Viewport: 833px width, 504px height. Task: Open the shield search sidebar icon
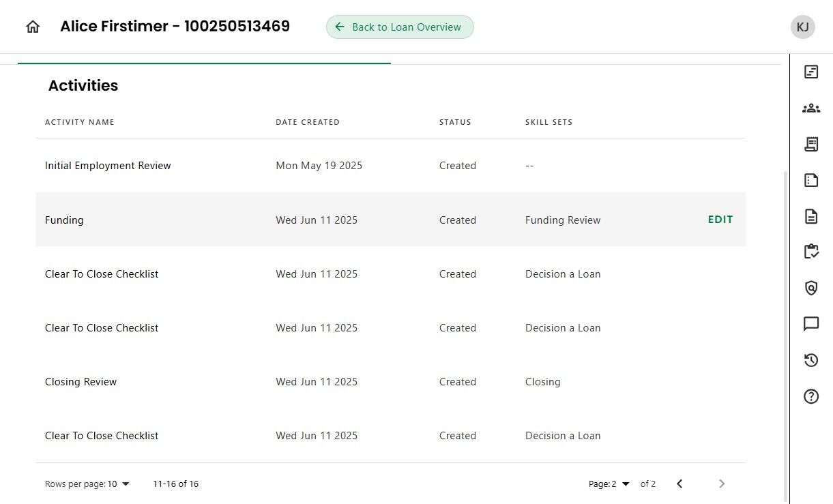coord(811,288)
